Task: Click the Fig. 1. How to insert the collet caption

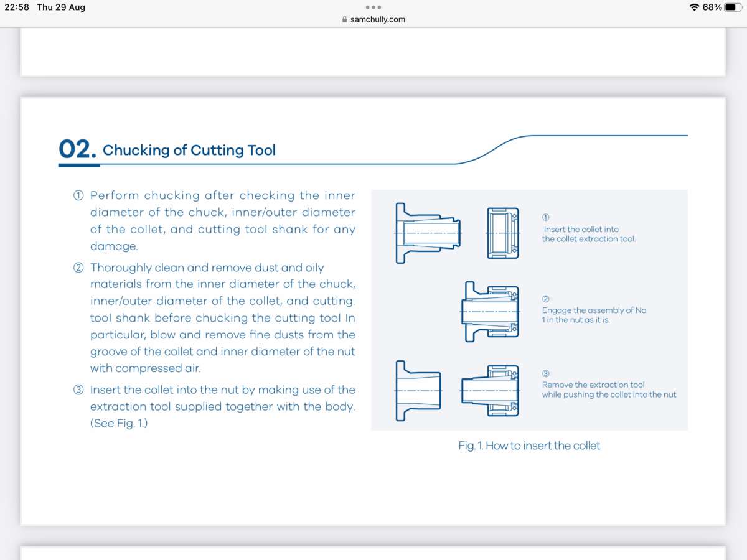Action: [529, 446]
